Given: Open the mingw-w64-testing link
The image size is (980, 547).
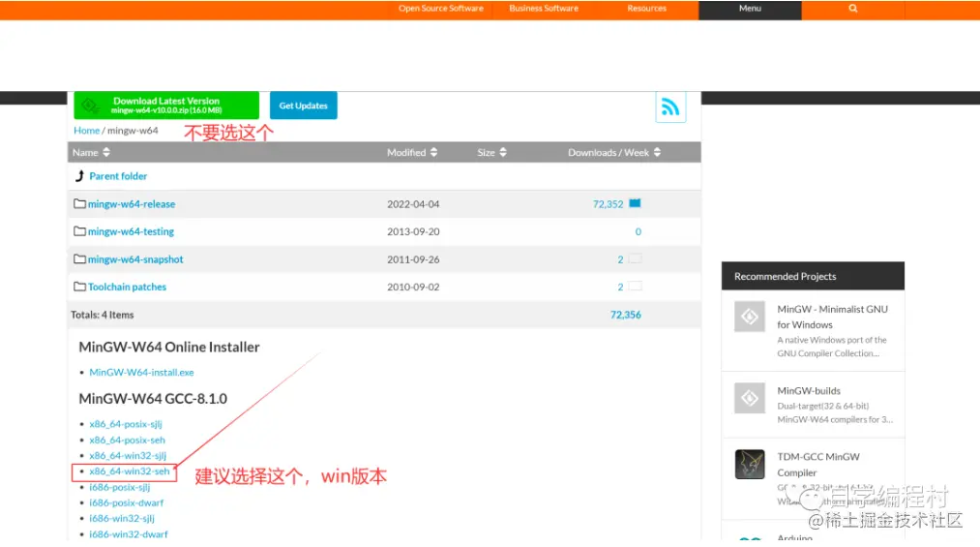Looking at the screenshot, I should tap(131, 231).
